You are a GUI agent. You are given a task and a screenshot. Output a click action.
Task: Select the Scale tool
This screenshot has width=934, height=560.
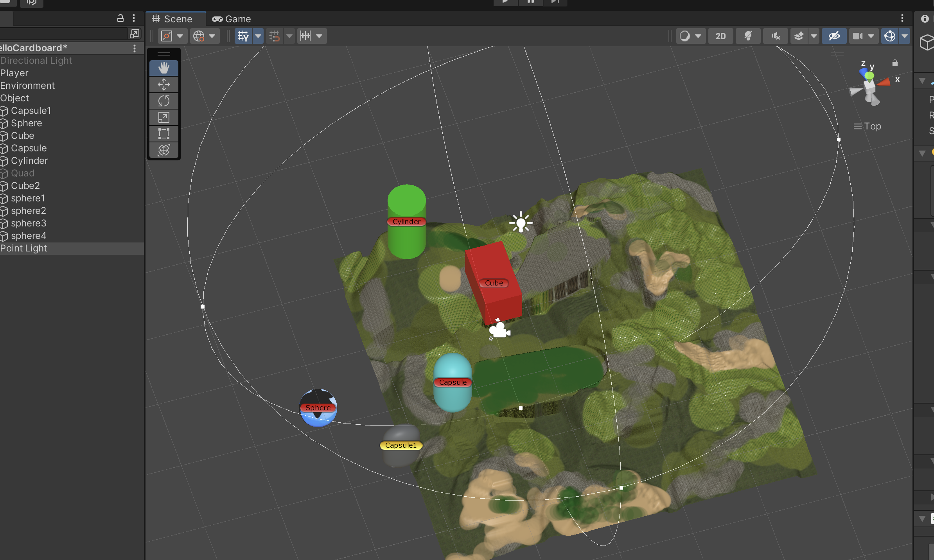pos(164,117)
